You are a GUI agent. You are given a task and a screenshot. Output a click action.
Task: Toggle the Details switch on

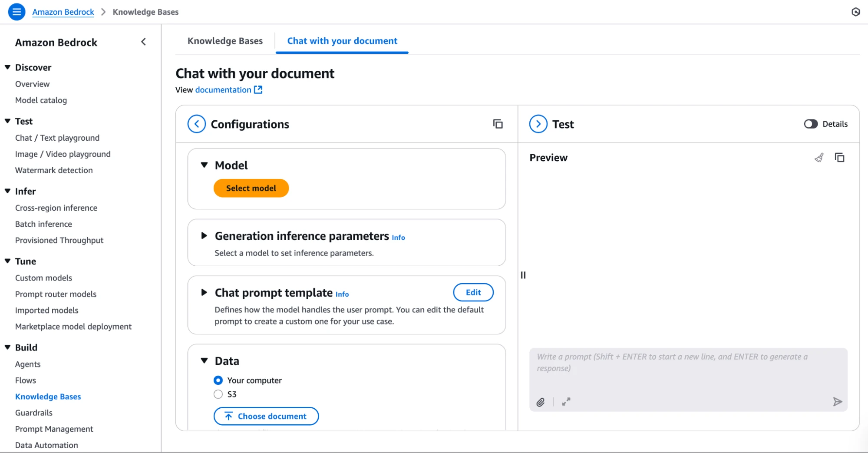pyautogui.click(x=811, y=124)
